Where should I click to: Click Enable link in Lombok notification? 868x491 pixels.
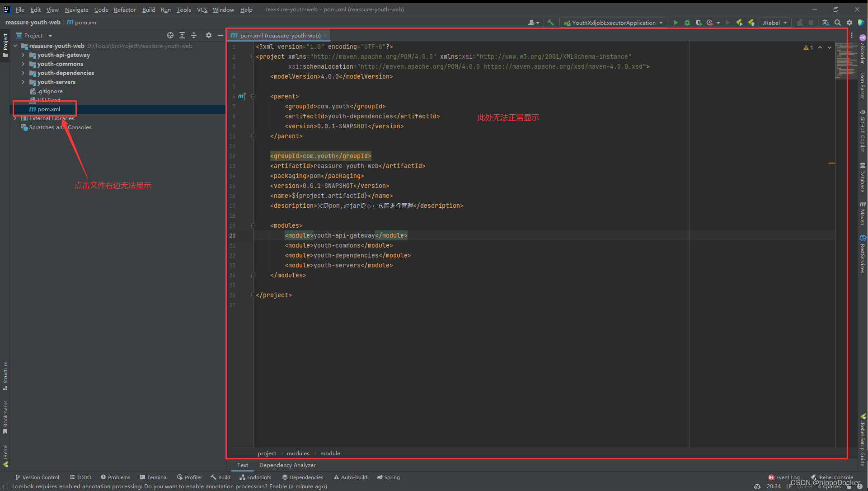tap(278, 486)
